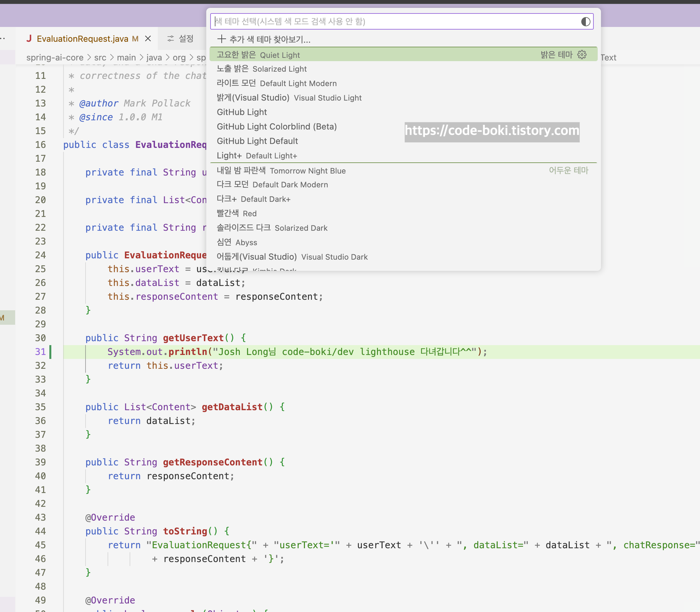Select Default Light Modern theme

(277, 83)
